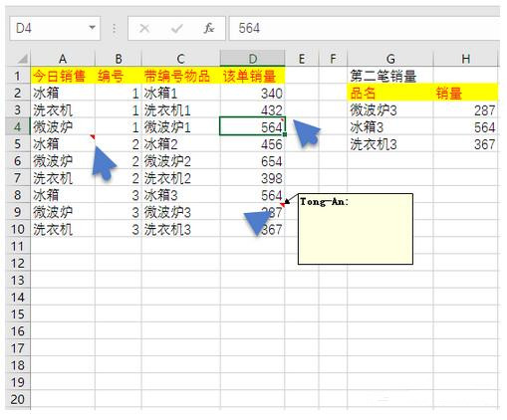Click the Name Box showing D4
Viewport: 507px width, 420px height.
[55, 28]
